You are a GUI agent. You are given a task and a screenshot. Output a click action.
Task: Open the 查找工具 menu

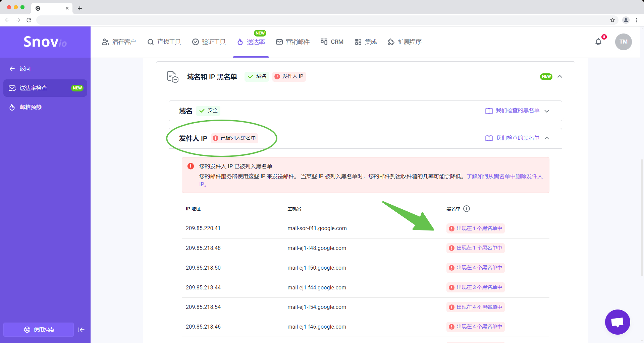click(164, 42)
